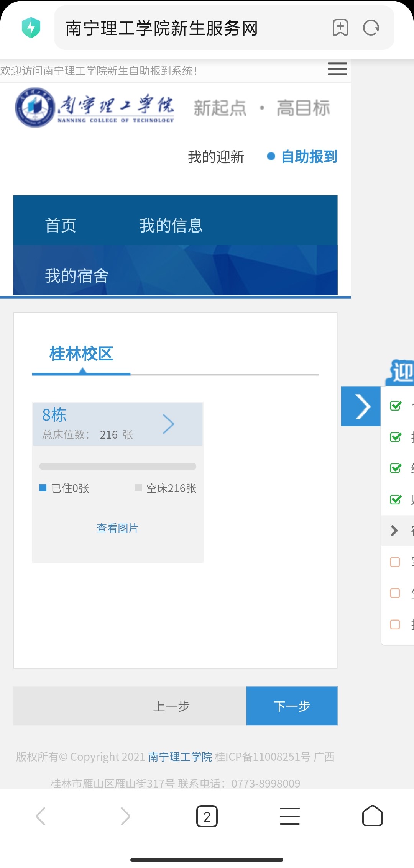Screen dimensions: 414x868
Task: Click footer phone number 0773-8998009
Action: tap(266, 783)
